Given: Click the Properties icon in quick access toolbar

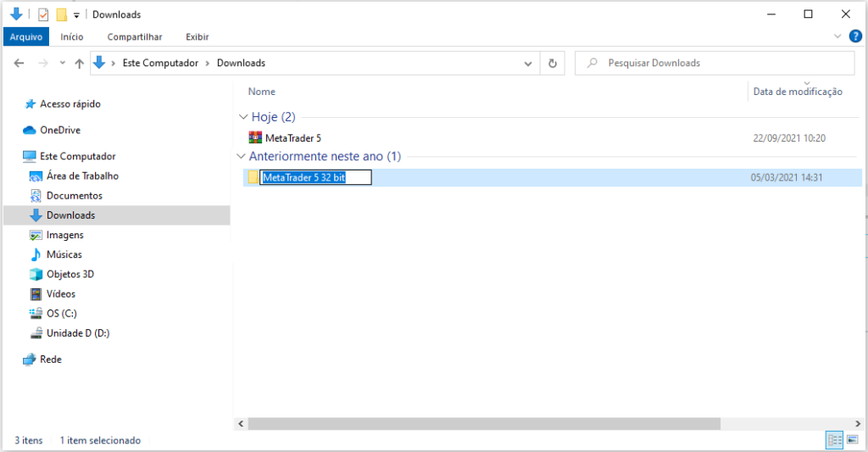Looking at the screenshot, I should coord(43,14).
